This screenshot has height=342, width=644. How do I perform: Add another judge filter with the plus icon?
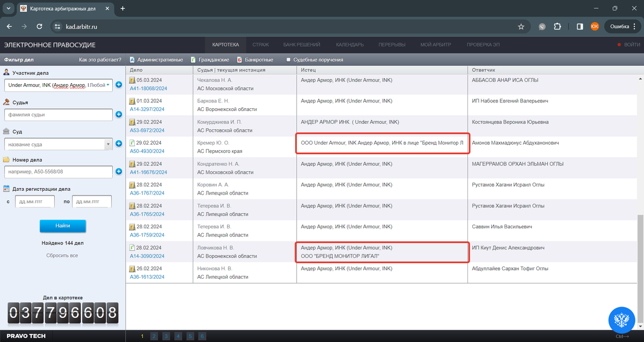[119, 114]
